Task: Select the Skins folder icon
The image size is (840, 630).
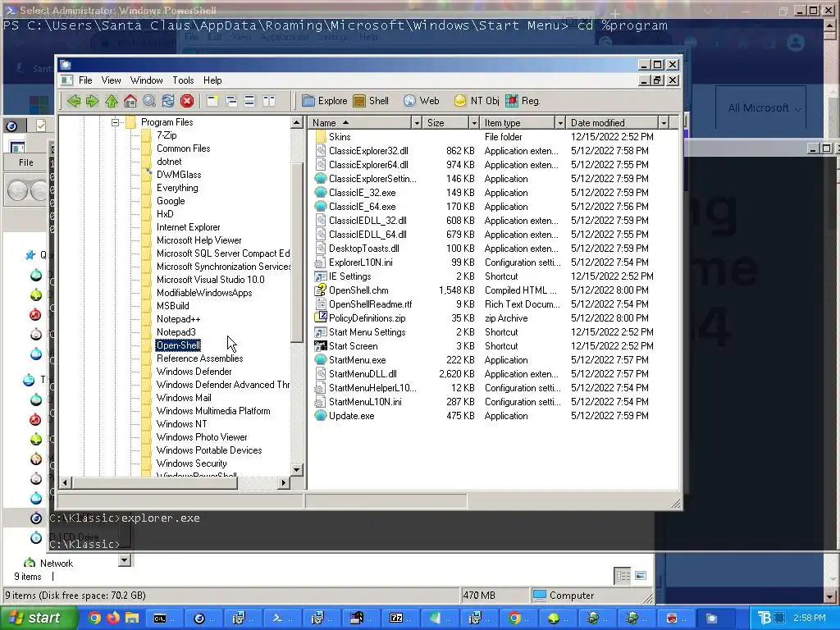Action: pos(321,137)
